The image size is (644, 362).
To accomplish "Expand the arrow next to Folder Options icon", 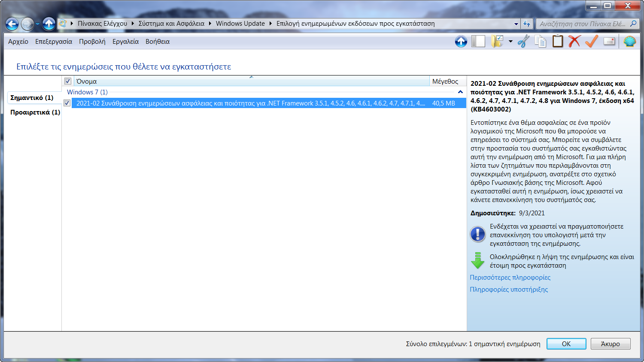I will click(510, 42).
